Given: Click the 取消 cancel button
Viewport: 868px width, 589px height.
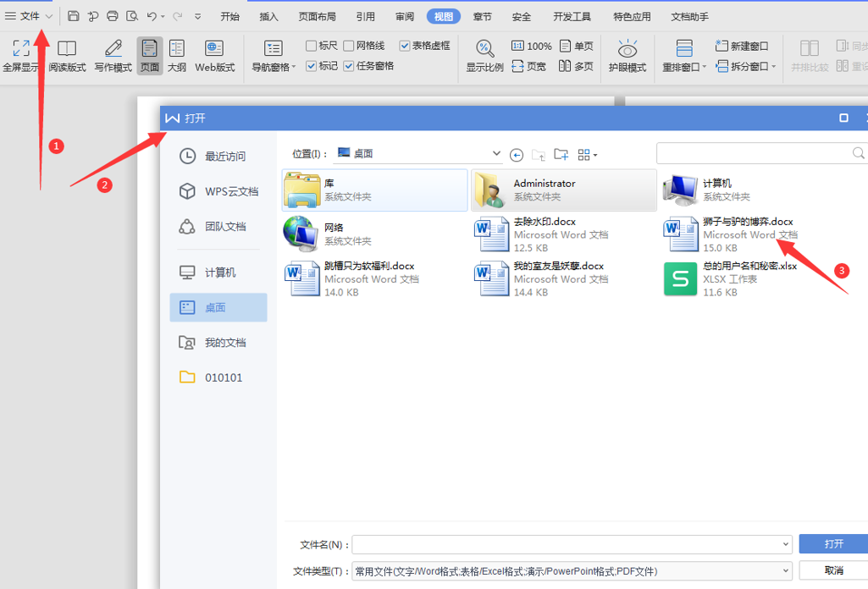Looking at the screenshot, I should click(833, 570).
